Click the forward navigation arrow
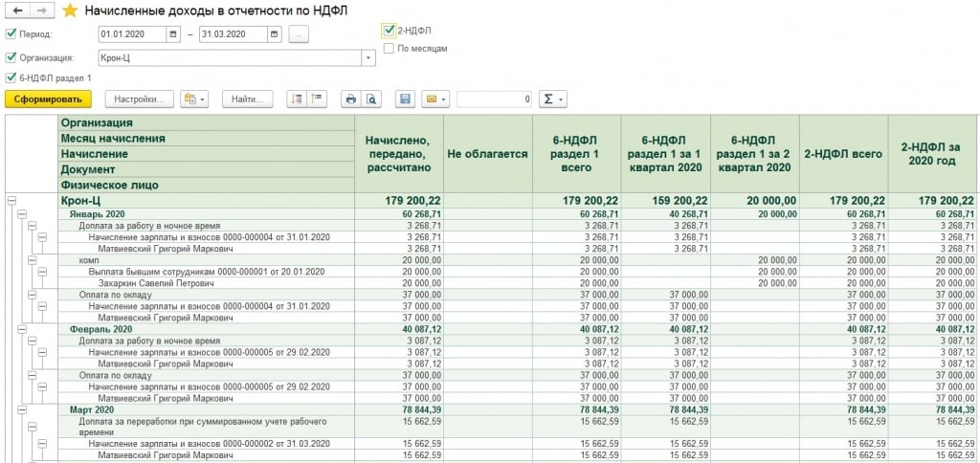 41,11
